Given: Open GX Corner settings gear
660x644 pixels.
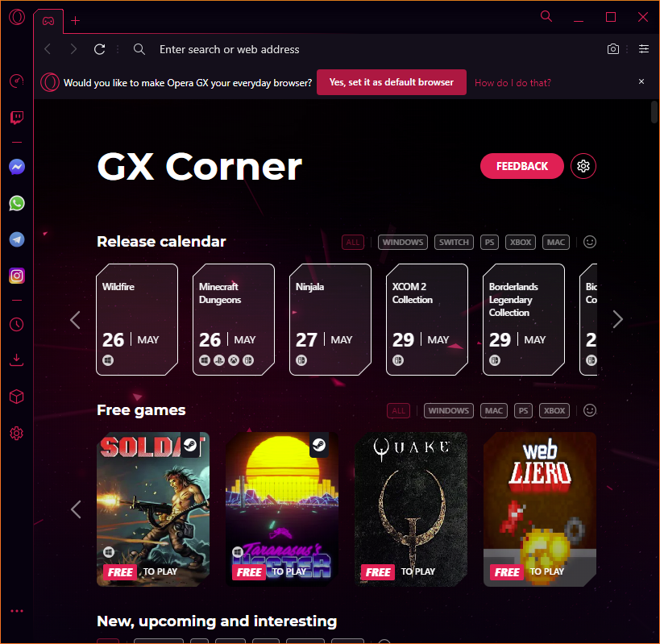Looking at the screenshot, I should 583,166.
